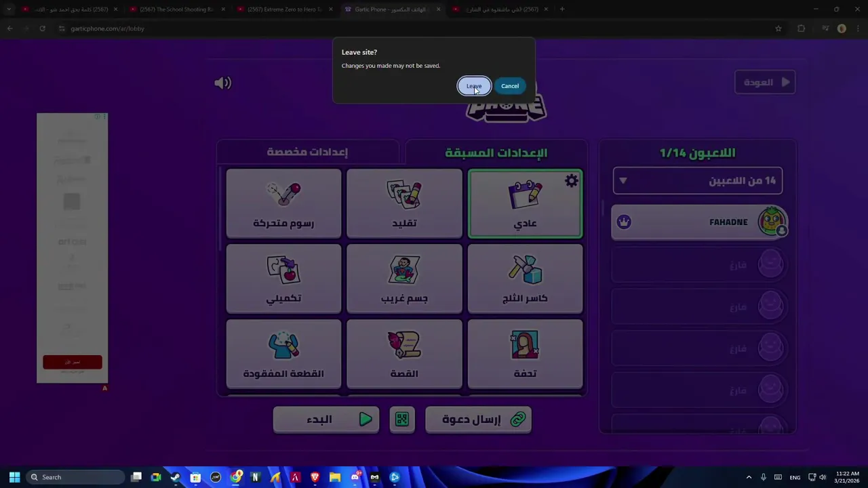Select the تكميلي game mode
The width and height of the screenshot is (868, 488).
click(283, 279)
